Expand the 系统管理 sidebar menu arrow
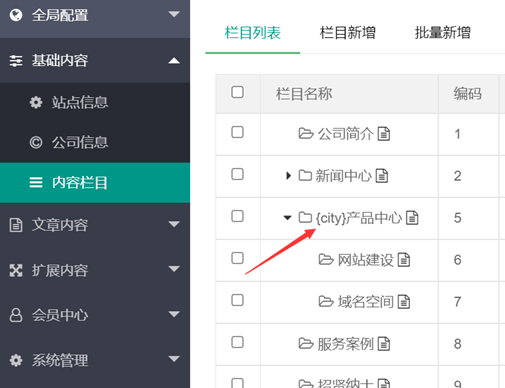Viewport: 505px width, 388px height. (174, 359)
